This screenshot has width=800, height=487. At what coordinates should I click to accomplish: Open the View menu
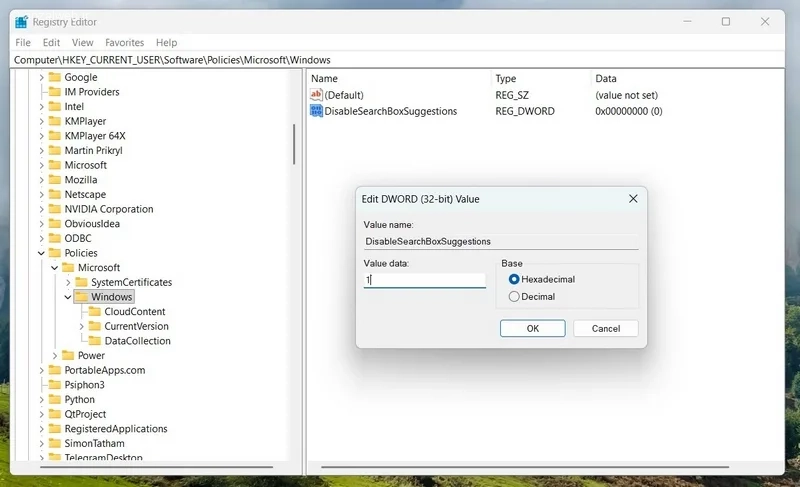pyautogui.click(x=82, y=42)
